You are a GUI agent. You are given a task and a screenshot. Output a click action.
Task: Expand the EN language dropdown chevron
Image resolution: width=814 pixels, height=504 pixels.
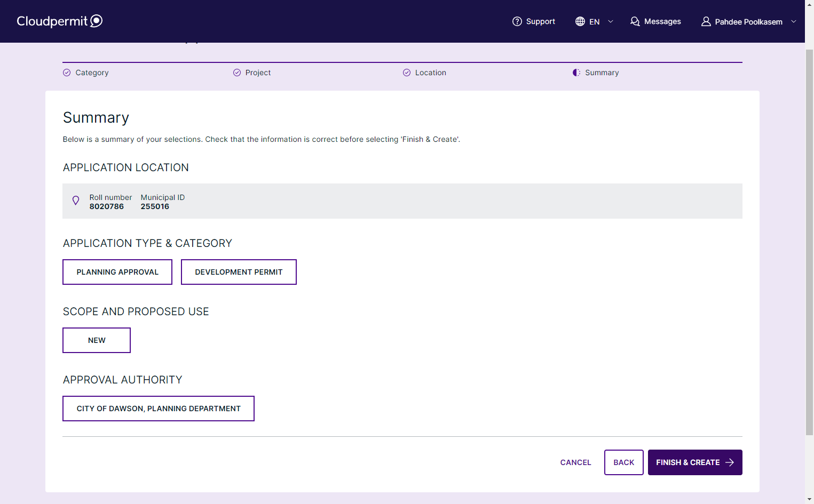(611, 21)
